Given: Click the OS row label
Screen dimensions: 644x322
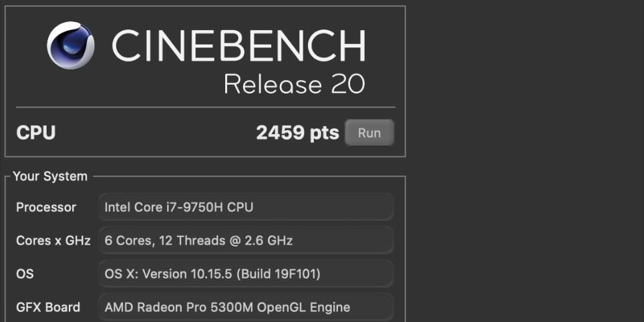Looking at the screenshot, I should tap(25, 274).
